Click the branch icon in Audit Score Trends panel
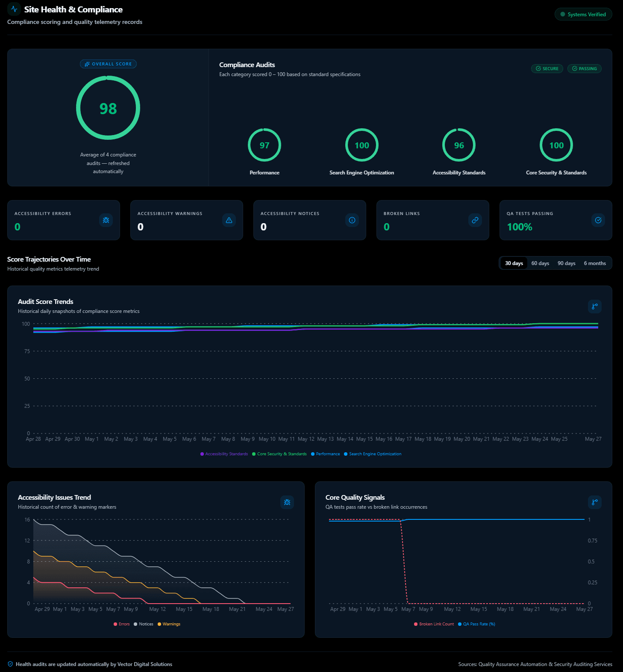 tap(595, 306)
